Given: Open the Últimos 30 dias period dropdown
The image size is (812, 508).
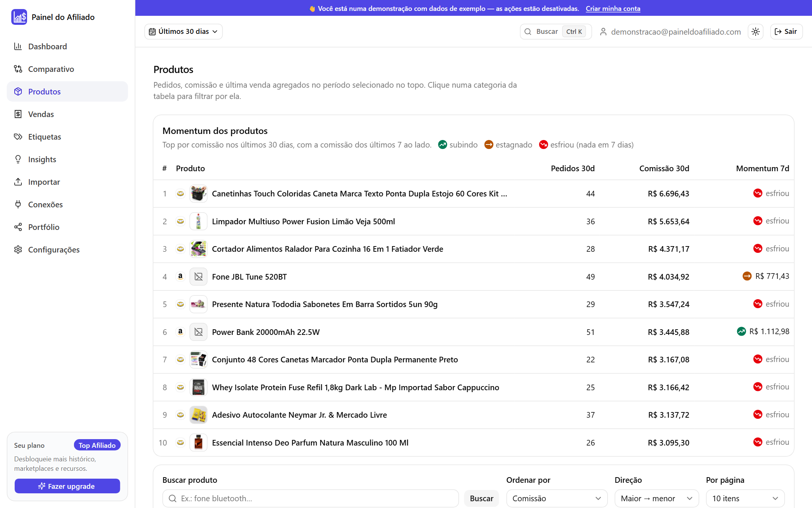Looking at the screenshot, I should pyautogui.click(x=183, y=32).
